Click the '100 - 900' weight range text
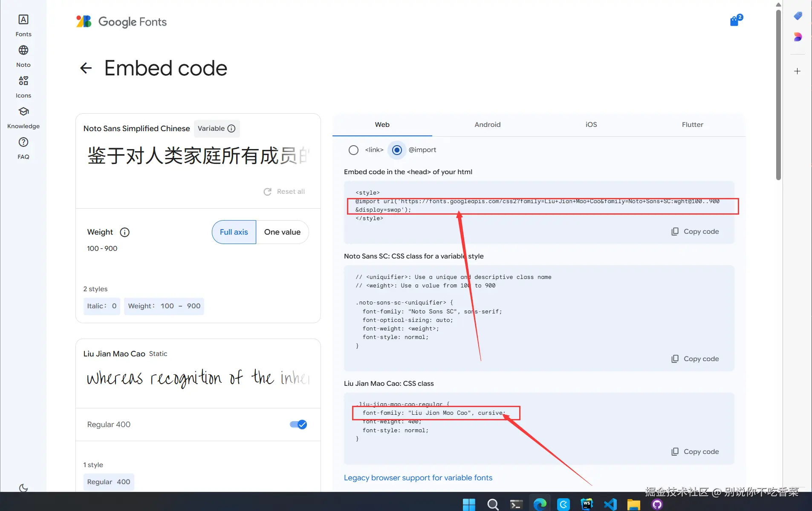The image size is (812, 511). [x=102, y=249]
